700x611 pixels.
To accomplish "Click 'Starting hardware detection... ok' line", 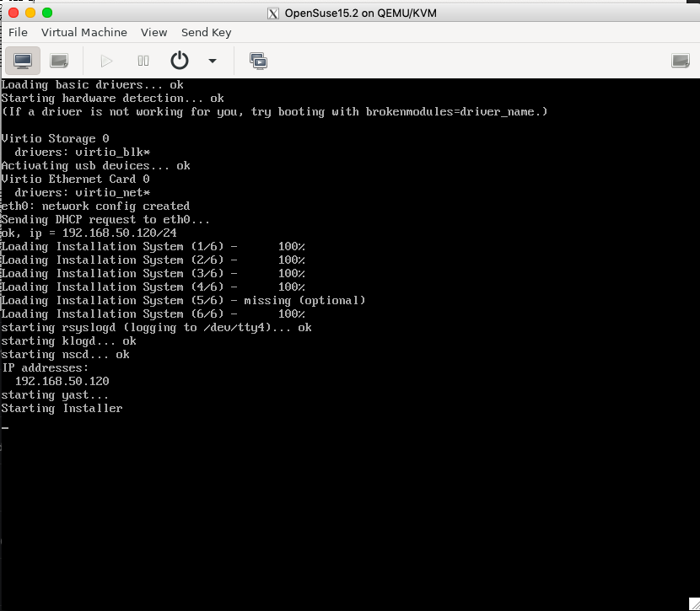I will coord(112,99).
